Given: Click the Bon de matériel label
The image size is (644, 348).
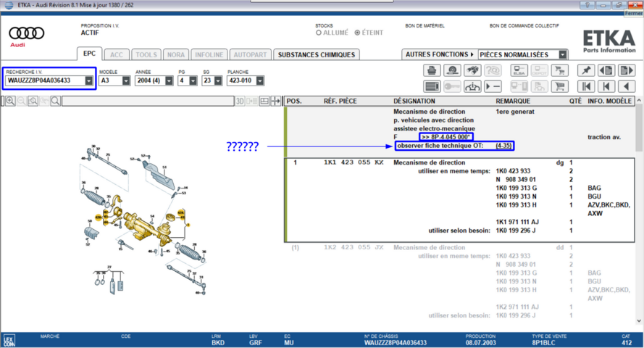Looking at the screenshot, I should tap(425, 25).
